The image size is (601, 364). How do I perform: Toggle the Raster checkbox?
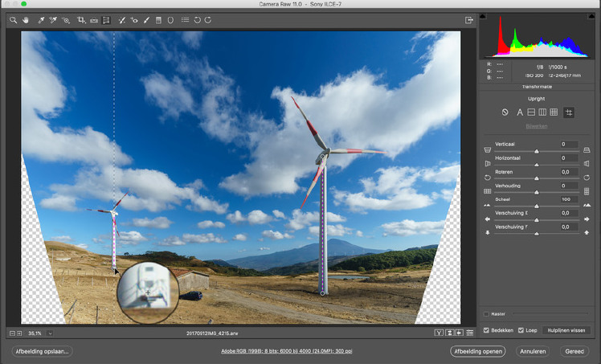[x=486, y=314]
